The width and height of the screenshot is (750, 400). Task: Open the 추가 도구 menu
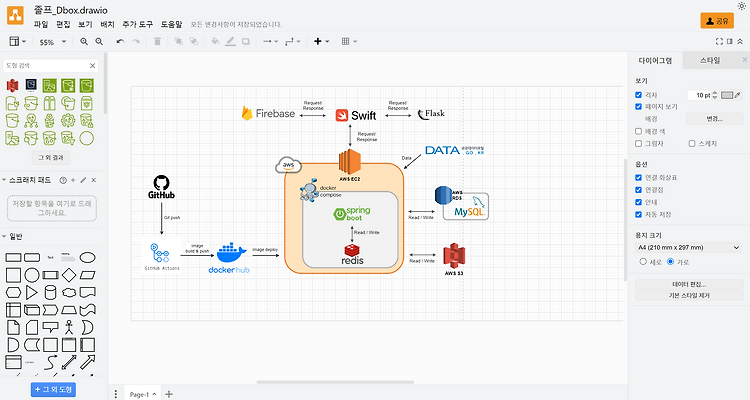pos(137,24)
